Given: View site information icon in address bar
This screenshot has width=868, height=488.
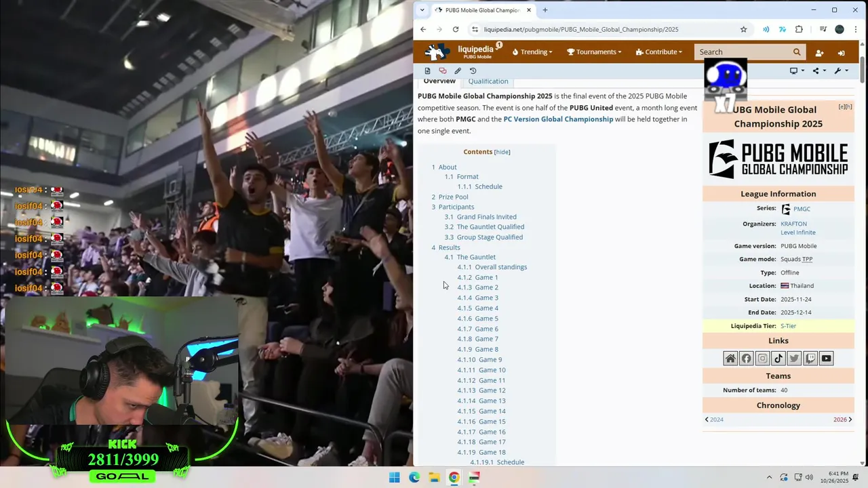Looking at the screenshot, I should point(475,29).
